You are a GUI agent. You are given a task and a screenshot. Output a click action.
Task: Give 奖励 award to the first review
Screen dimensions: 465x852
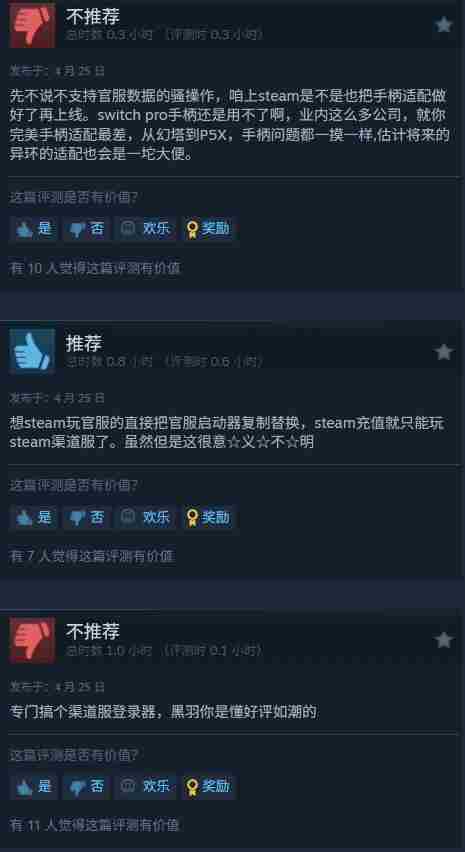208,229
